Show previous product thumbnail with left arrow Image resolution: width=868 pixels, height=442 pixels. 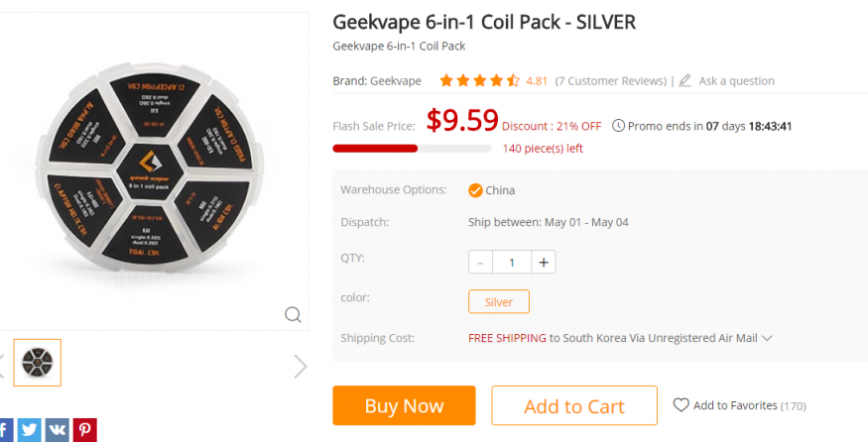point(2,366)
